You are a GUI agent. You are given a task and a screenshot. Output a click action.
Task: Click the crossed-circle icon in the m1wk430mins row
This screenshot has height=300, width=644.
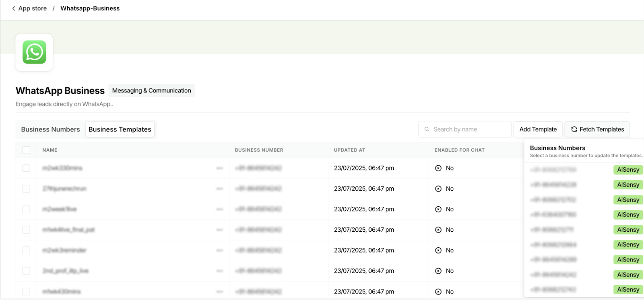tap(438, 292)
